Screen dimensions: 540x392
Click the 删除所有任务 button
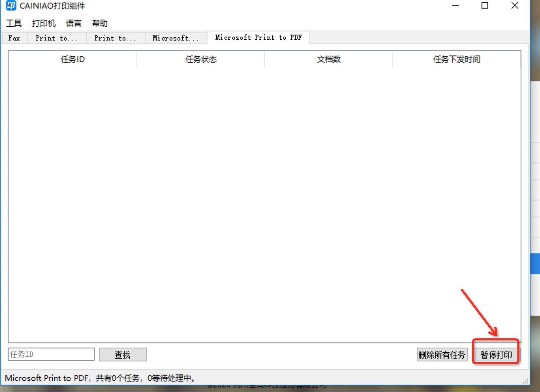(442, 355)
